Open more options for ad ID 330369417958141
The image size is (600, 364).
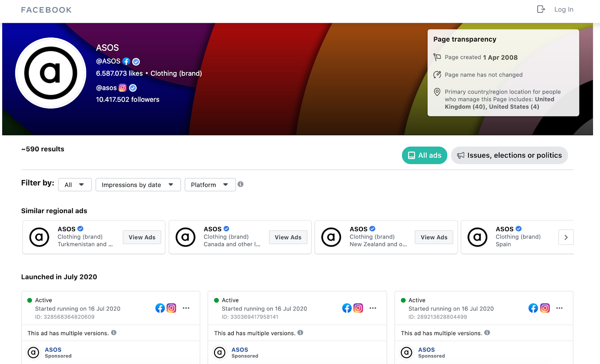click(x=373, y=308)
